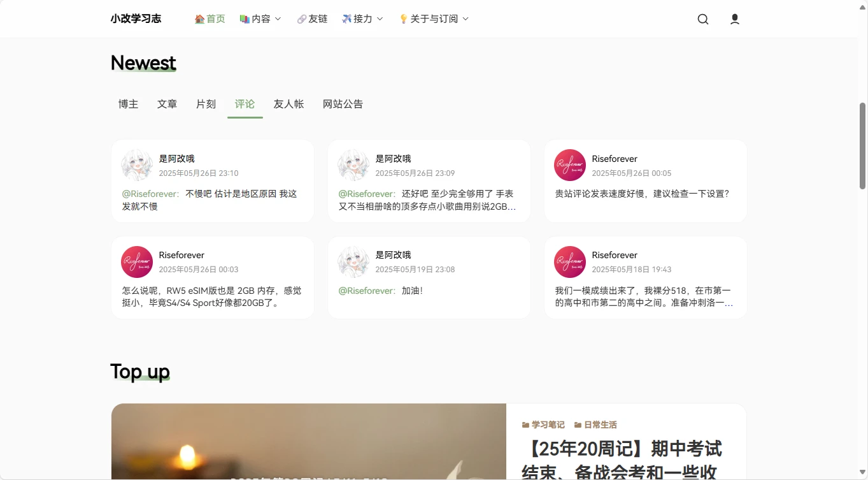Click the 学习笔记 category tag
The width and height of the screenshot is (868, 480).
[543, 425]
